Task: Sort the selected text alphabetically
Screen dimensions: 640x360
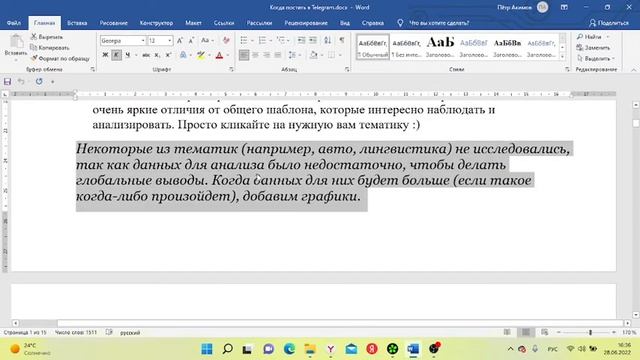Action: click(327, 40)
